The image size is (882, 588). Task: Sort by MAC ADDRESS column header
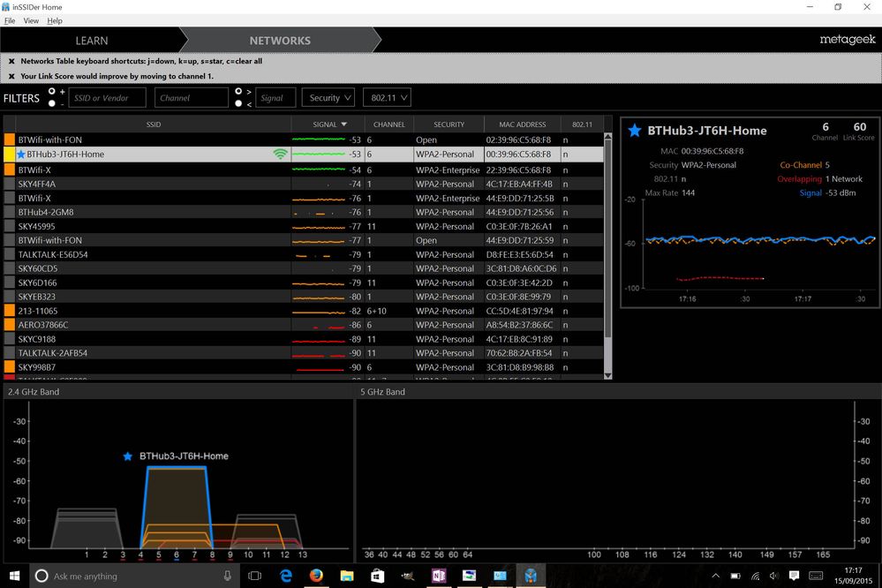[523, 124]
